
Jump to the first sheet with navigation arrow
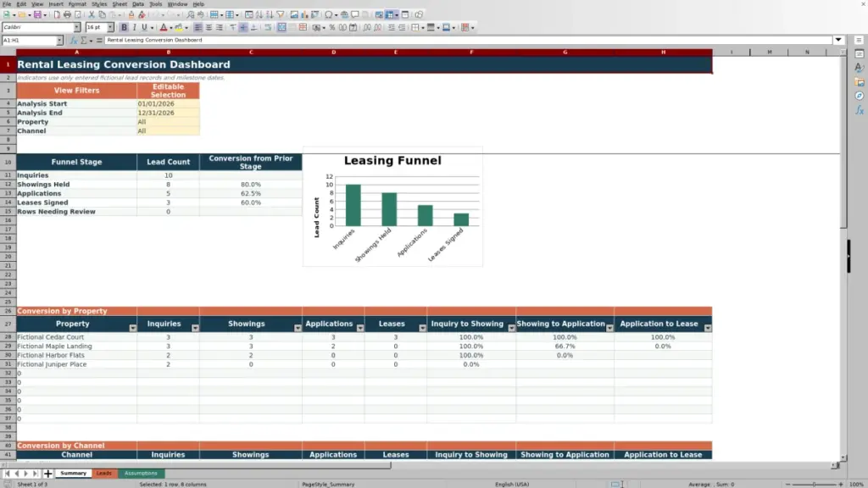pyautogui.click(x=7, y=474)
